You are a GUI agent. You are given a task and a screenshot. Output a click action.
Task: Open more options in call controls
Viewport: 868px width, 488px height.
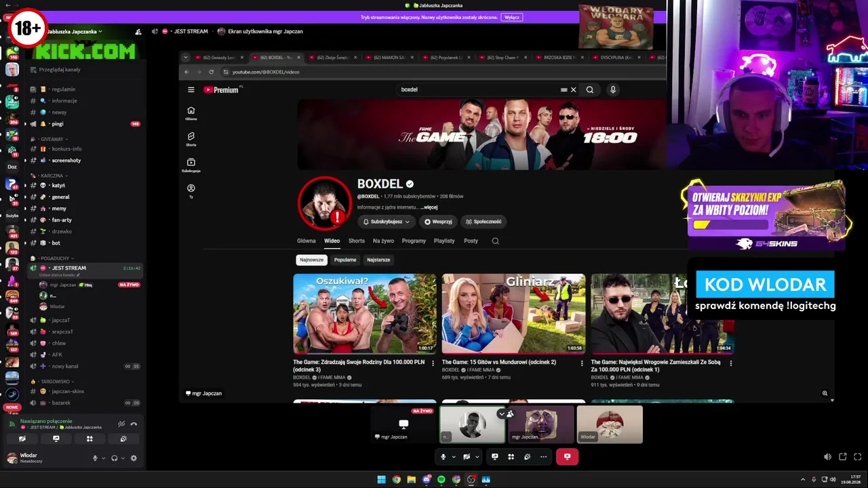(543, 457)
